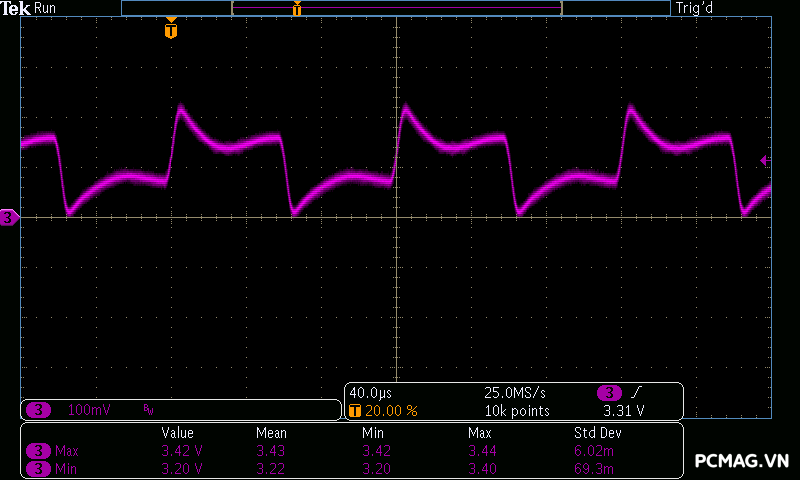Select the channel 3 trigger source badge
This screenshot has width=800, height=480.
[x=607, y=393]
